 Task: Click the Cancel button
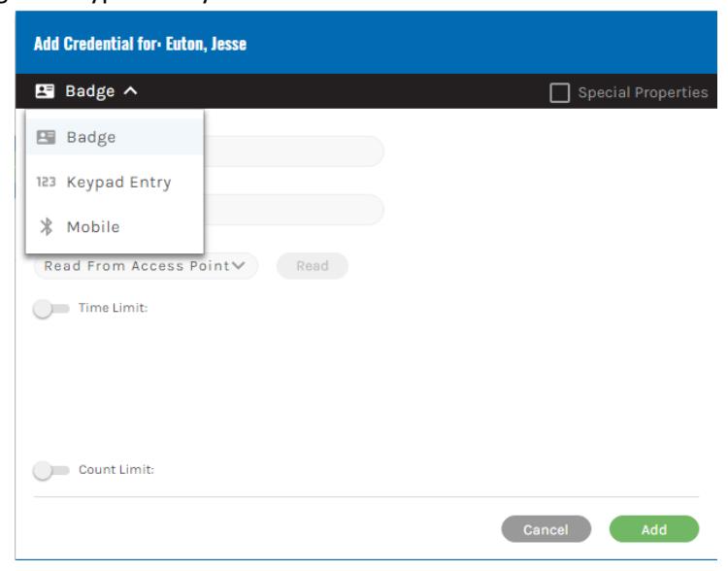pos(546,529)
